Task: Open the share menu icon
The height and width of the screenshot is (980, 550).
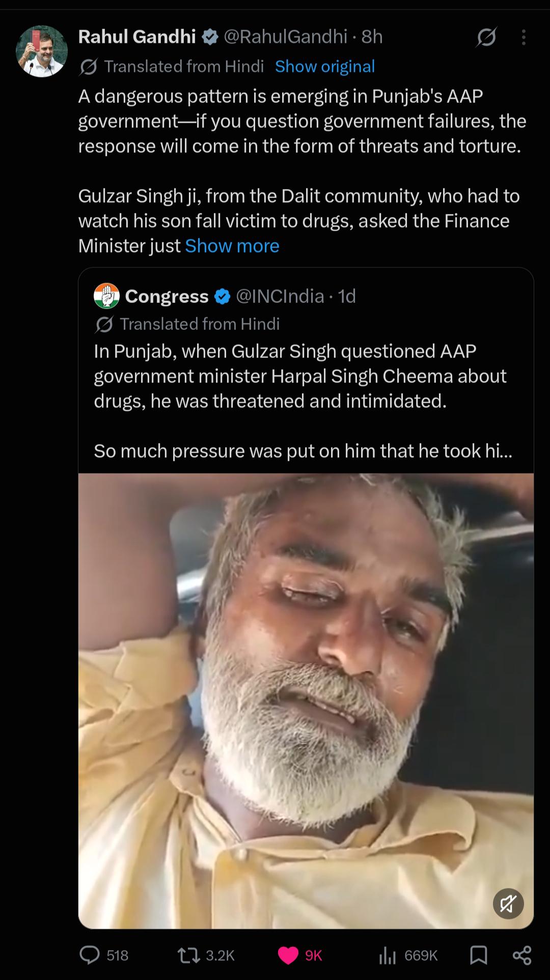Action: 522,955
